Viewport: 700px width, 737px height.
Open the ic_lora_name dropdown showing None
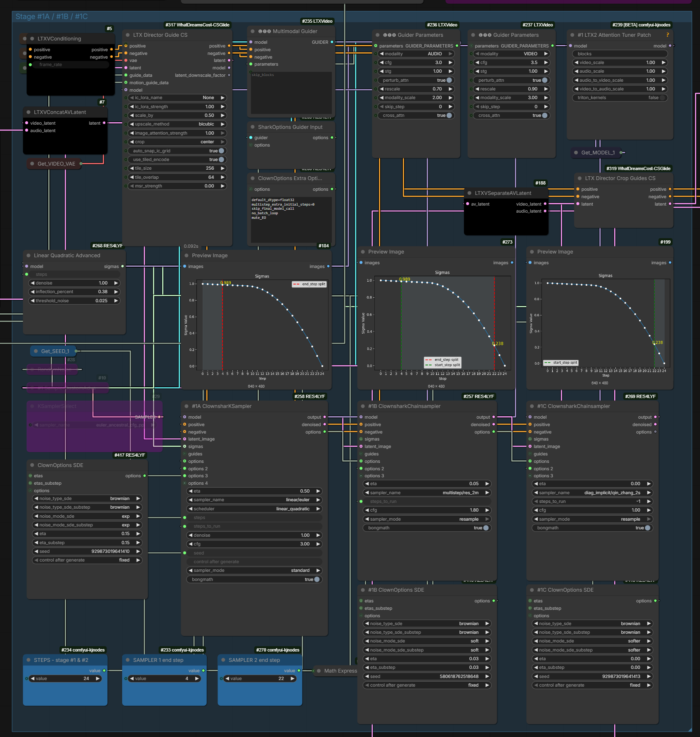(x=177, y=98)
